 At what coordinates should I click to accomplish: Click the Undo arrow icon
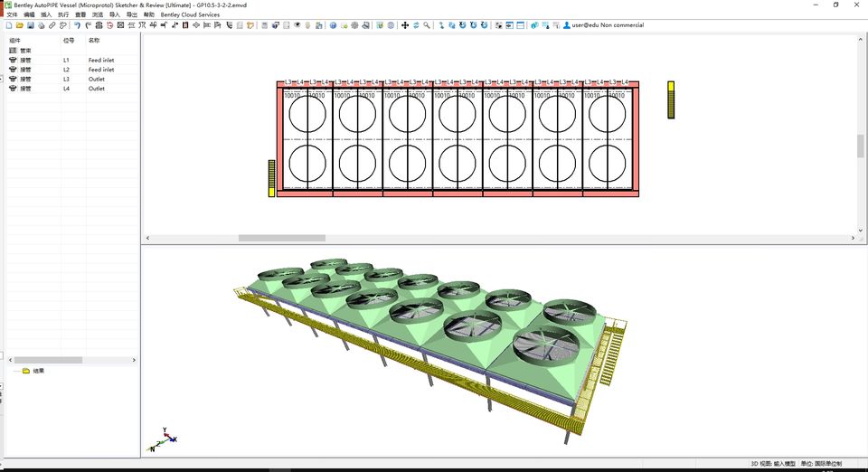pos(77,25)
